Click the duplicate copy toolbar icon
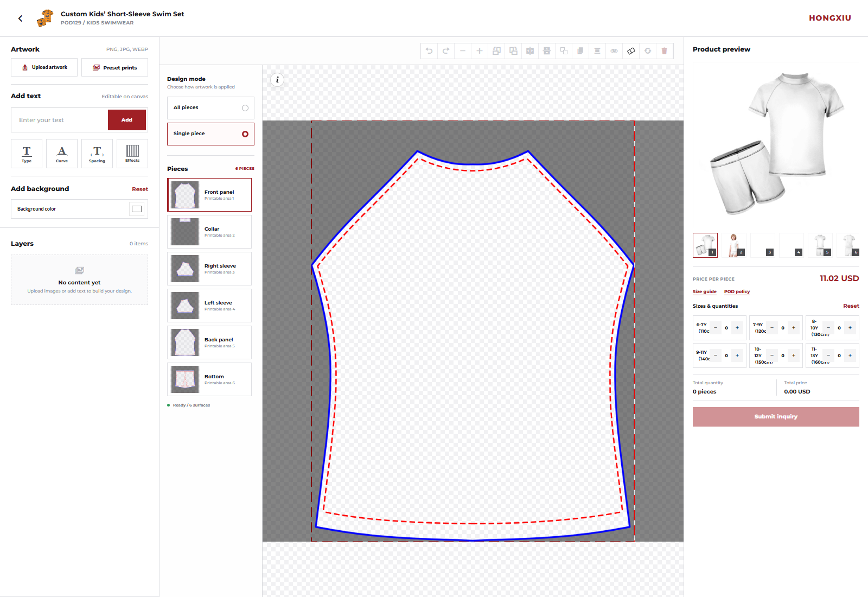Screen dimensions: 868x597 (x=580, y=51)
